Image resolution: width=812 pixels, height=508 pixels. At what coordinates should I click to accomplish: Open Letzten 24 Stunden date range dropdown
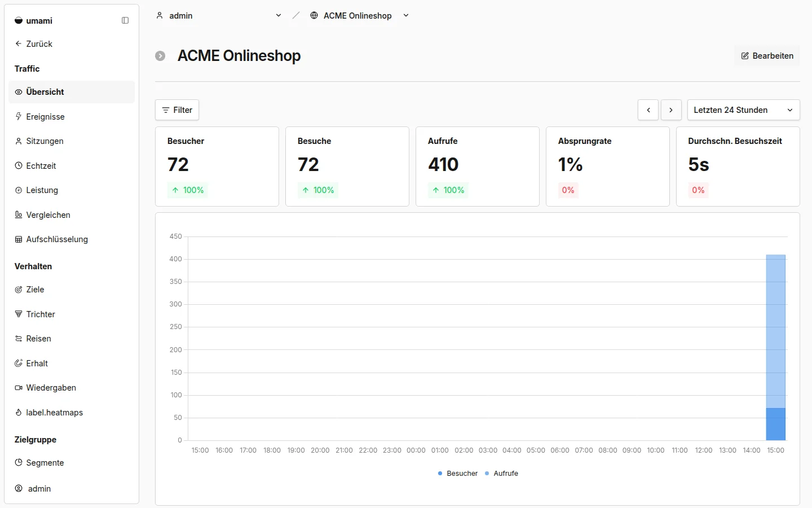coord(743,110)
